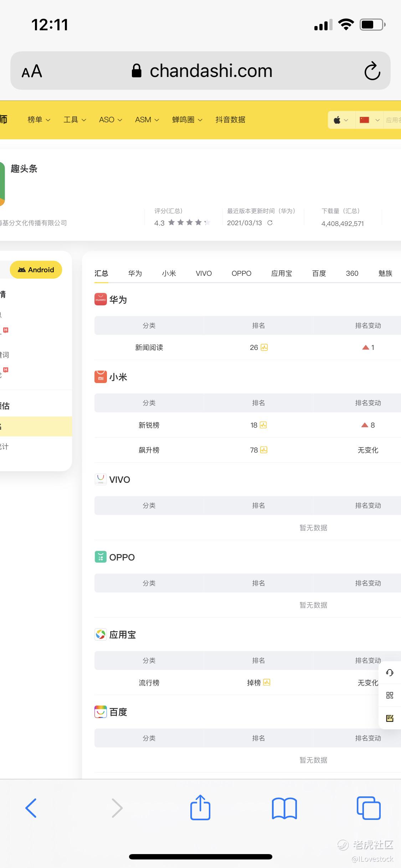Screen dimensions: 401x868
Task: Expand the ASM dropdown menu
Action: click(x=147, y=120)
